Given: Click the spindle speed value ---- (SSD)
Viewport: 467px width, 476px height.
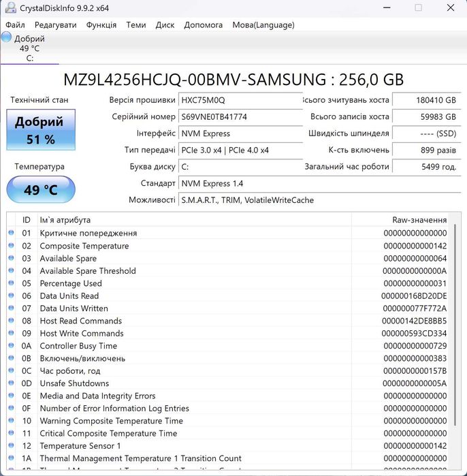Looking at the screenshot, I should pos(426,133).
